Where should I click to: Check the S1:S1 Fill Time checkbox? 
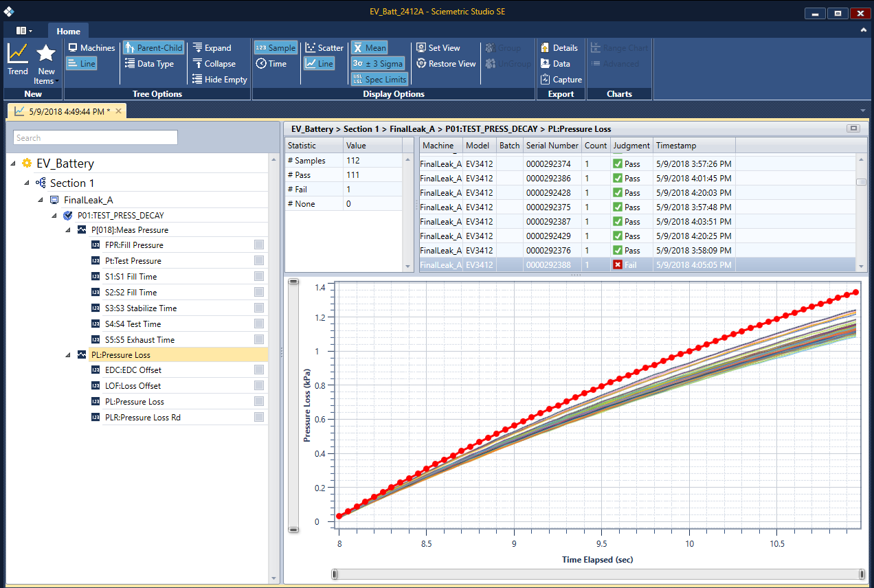pyautogui.click(x=259, y=276)
